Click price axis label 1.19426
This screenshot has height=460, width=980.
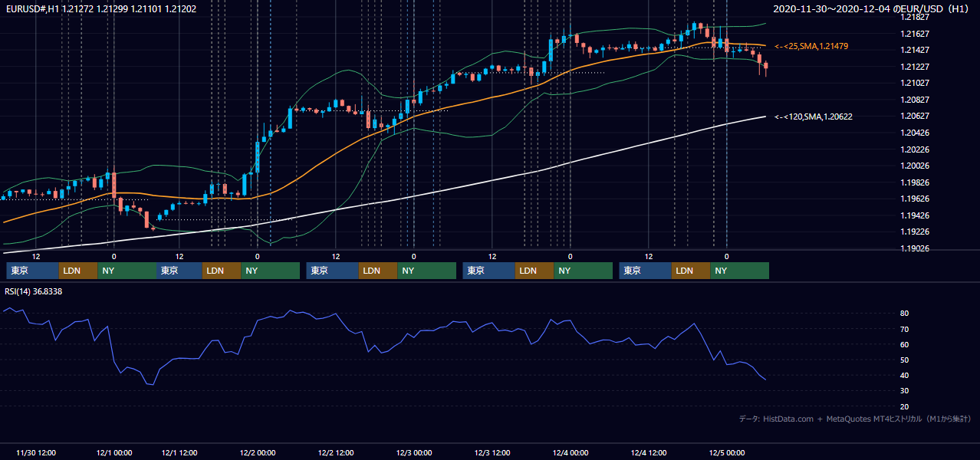[x=915, y=215]
